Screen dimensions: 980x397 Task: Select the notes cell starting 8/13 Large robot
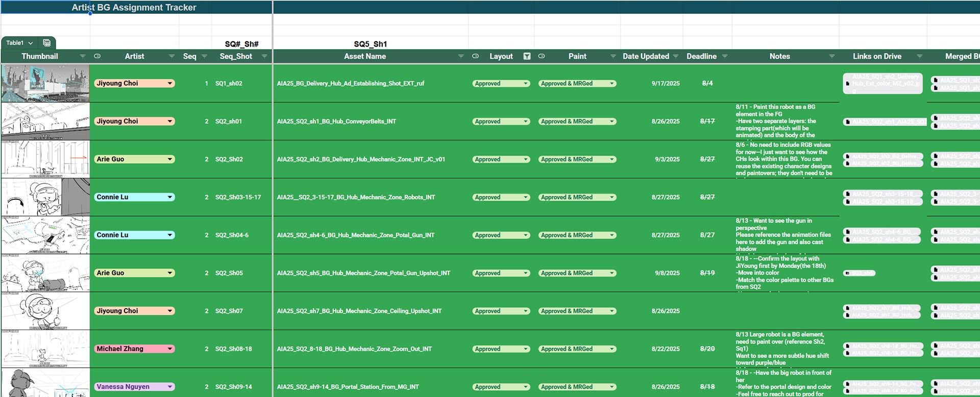[786, 349]
